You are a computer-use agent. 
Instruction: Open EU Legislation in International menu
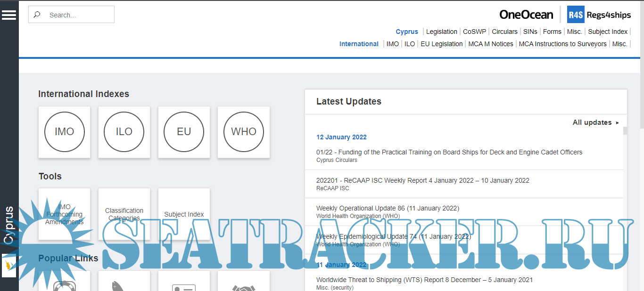pyautogui.click(x=441, y=44)
